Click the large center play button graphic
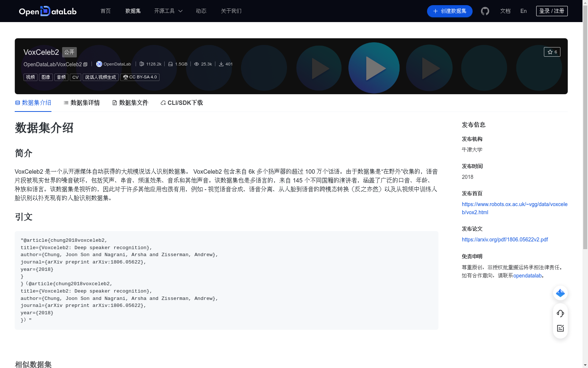The width and height of the screenshot is (588, 368). point(374,68)
